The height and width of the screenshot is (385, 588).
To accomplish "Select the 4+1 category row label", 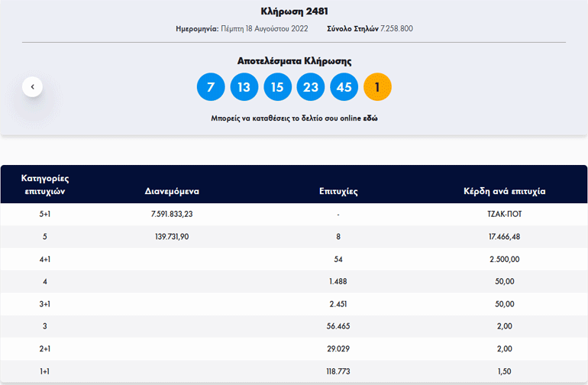I will coord(44,260).
